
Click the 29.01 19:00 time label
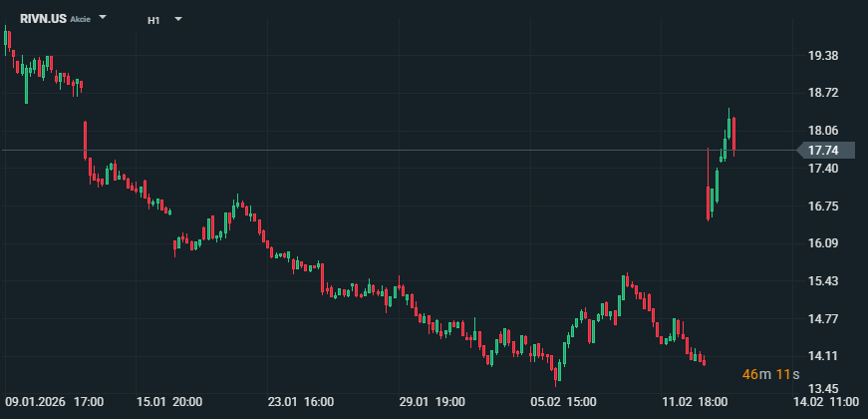pyautogui.click(x=431, y=402)
